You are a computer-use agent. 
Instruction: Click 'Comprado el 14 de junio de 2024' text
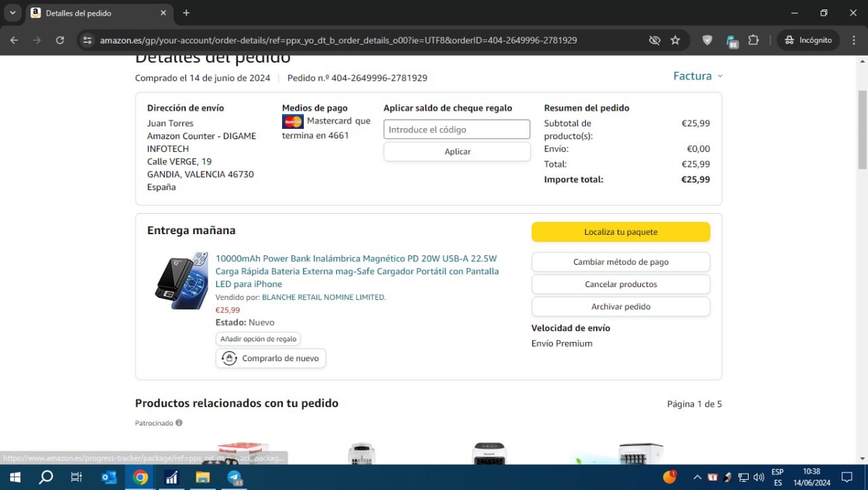pyautogui.click(x=203, y=78)
